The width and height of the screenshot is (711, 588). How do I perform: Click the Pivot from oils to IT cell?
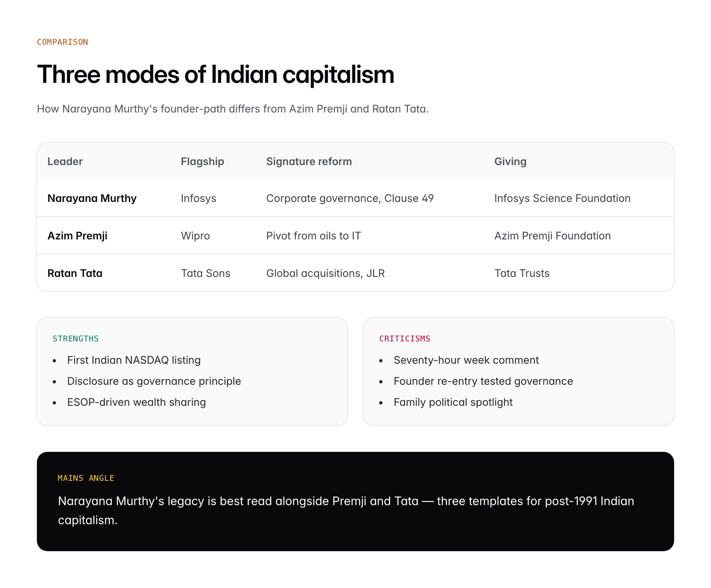(313, 236)
